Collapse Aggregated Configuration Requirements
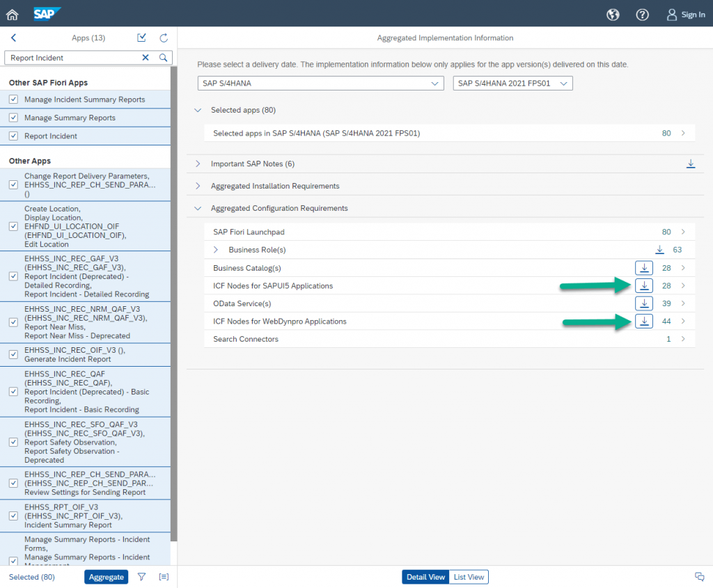The width and height of the screenshot is (713, 588). [x=198, y=208]
